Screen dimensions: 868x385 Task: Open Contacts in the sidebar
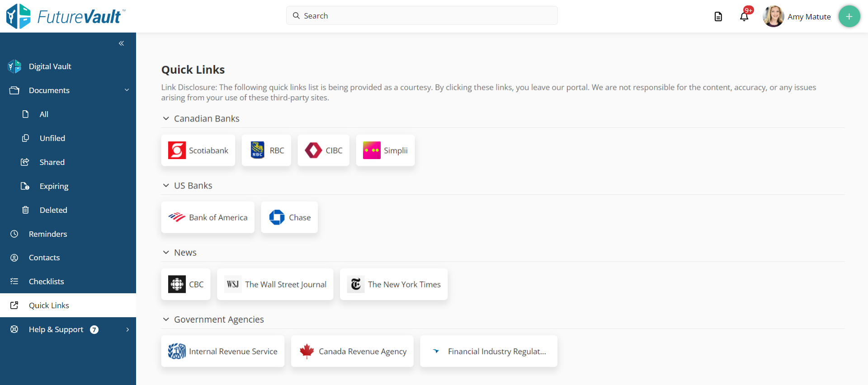point(68,258)
